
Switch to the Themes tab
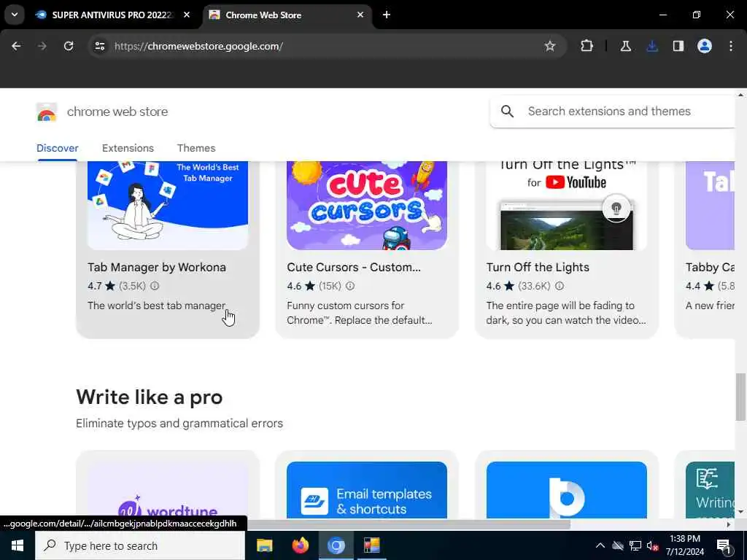pos(196,148)
